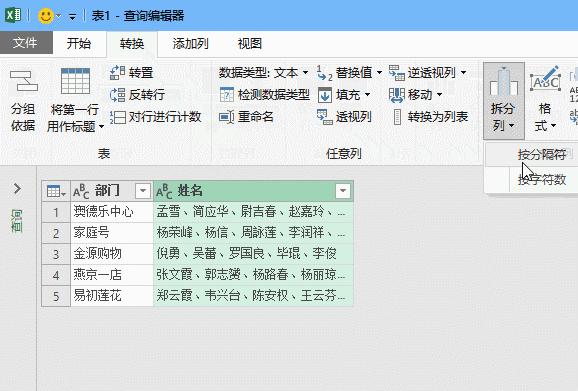Click the names cell starting with 孟雪
Viewport: 578px width, 391px height.
(253, 212)
